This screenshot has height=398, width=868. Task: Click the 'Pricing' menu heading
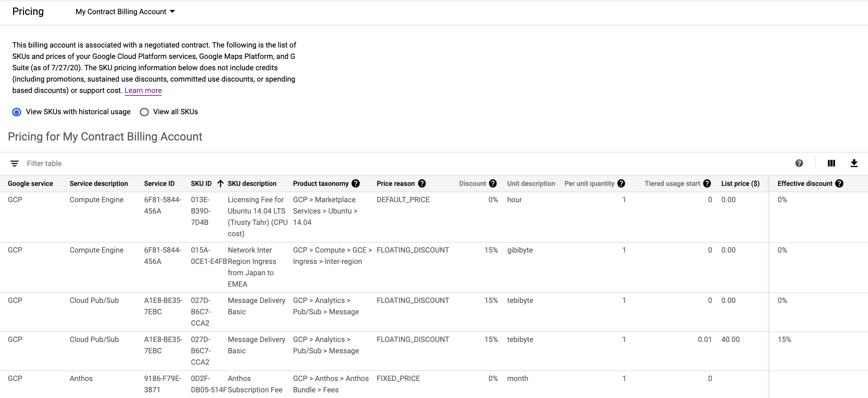click(28, 11)
